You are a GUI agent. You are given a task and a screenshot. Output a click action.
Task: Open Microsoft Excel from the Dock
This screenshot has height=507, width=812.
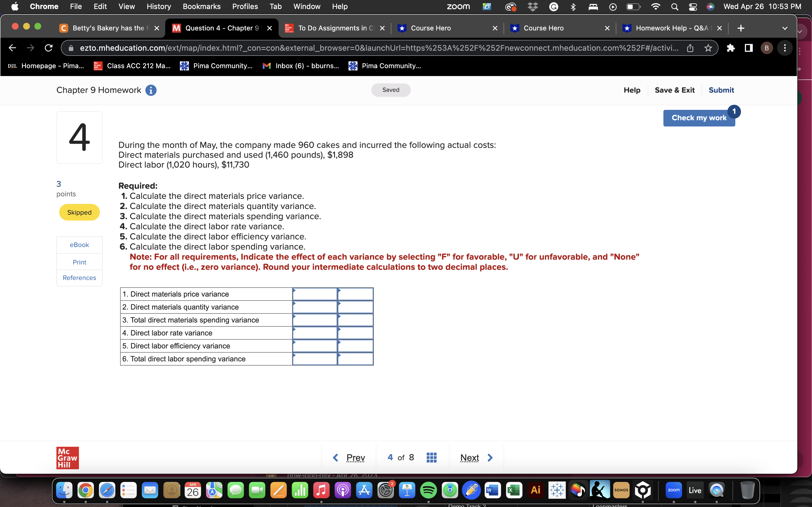coord(514,490)
